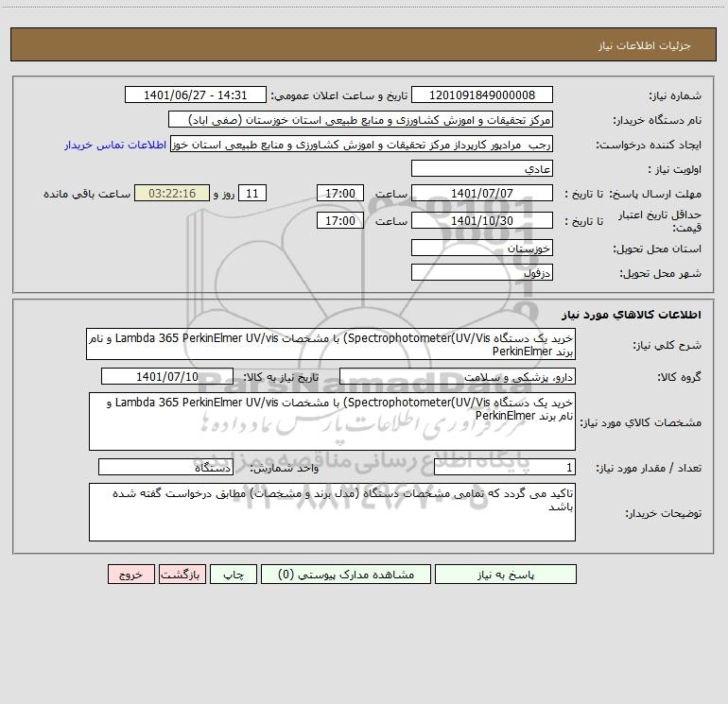Click the اطلاعات کالاهای مورد نیاز section heading
This screenshot has width=728, height=704.
pyautogui.click(x=631, y=315)
